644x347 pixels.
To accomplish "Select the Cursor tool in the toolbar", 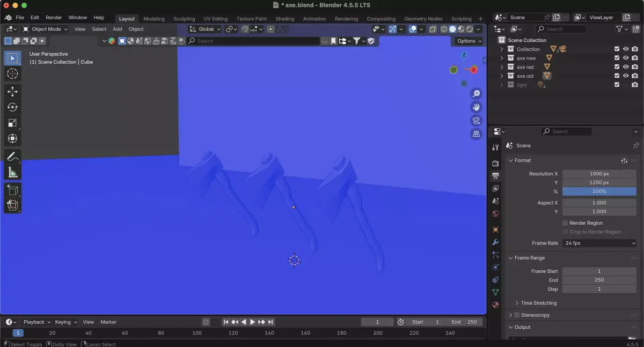I will click(x=12, y=74).
